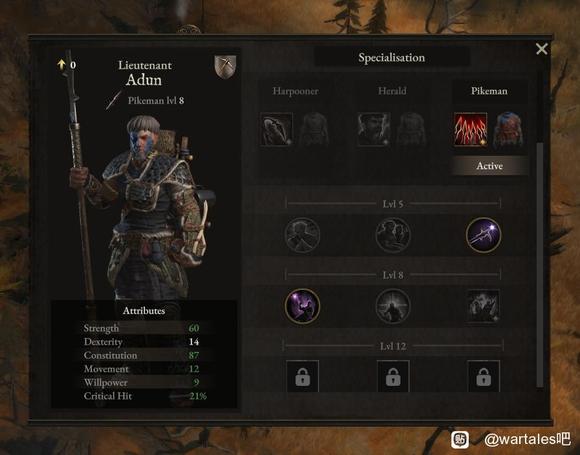Click the Active button under Pikeman
The image size is (580, 455).
point(489,166)
